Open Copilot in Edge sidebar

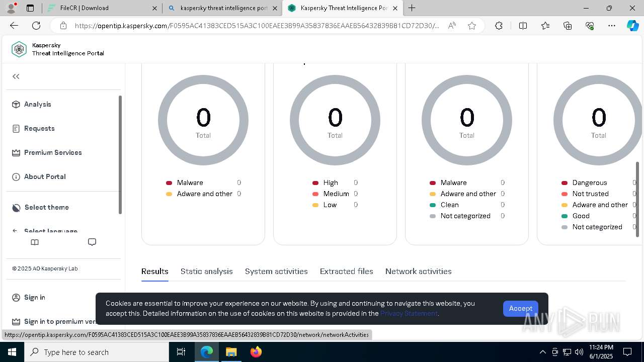pyautogui.click(x=632, y=26)
